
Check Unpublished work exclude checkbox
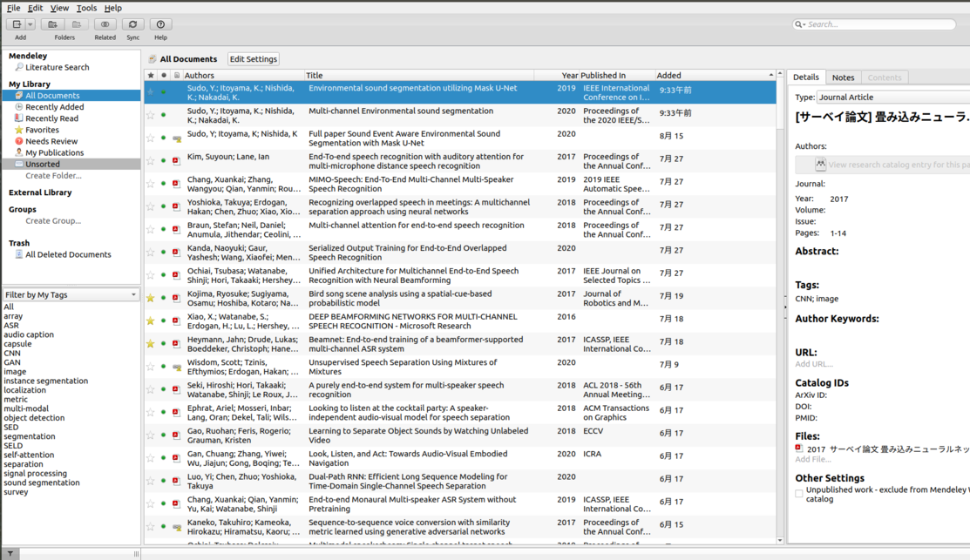point(798,493)
